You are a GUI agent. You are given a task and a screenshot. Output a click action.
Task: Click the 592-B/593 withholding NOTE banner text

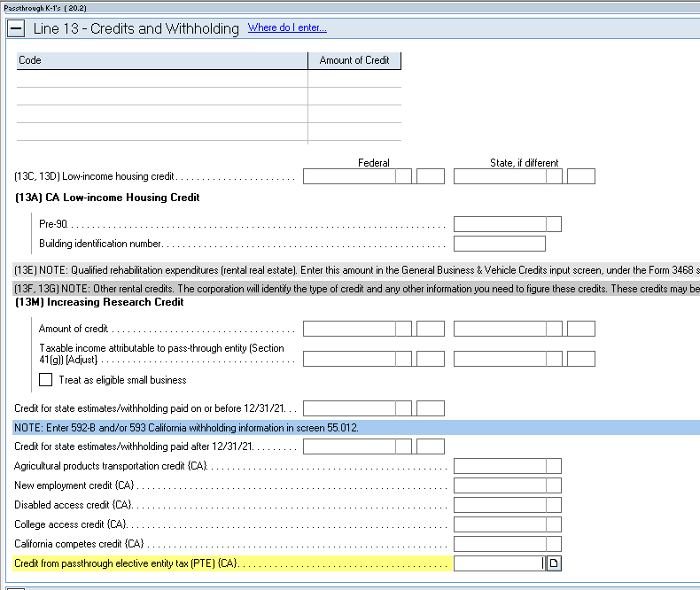click(x=186, y=428)
